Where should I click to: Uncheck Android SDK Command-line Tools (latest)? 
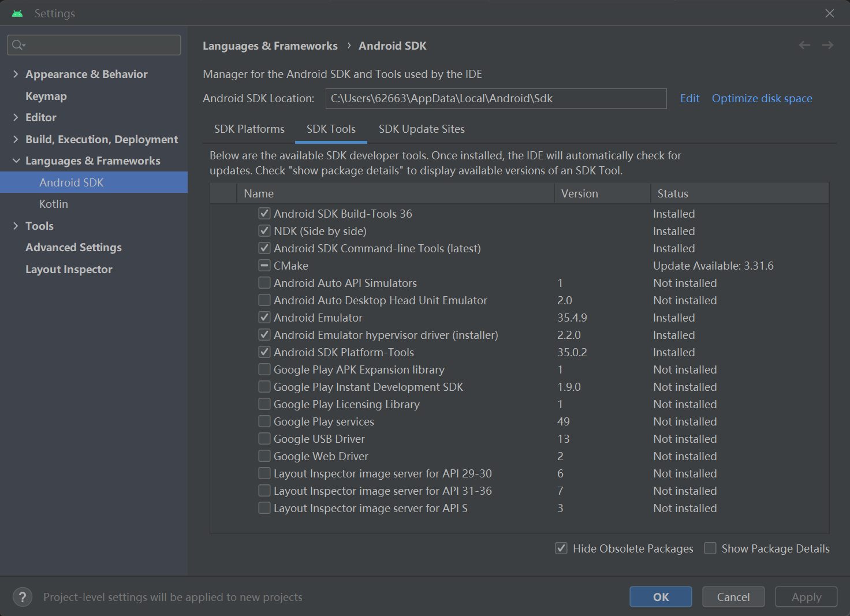point(264,248)
